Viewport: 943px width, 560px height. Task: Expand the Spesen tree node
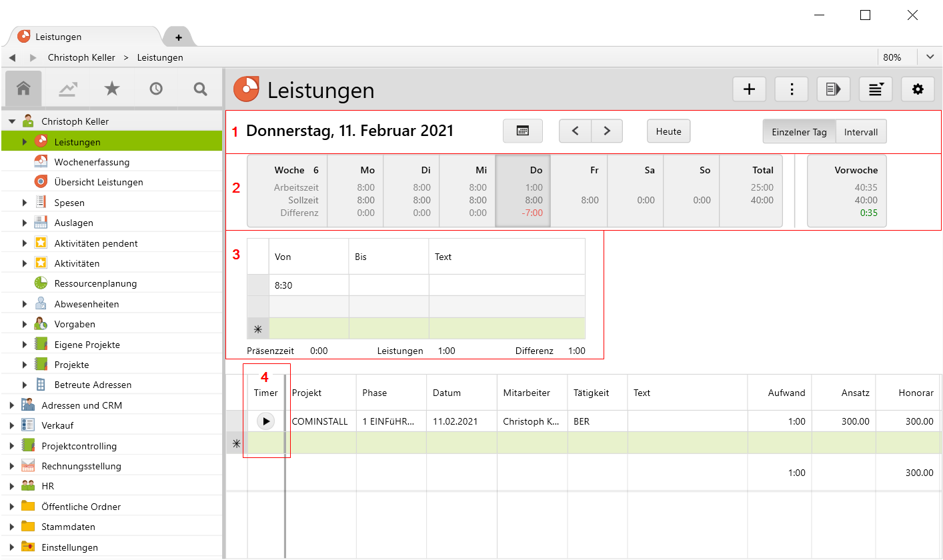tap(25, 203)
